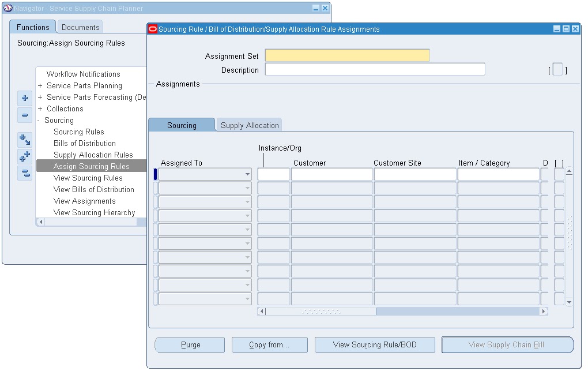Select View Bills of Distribution entry
The image size is (588, 371).
pos(94,190)
